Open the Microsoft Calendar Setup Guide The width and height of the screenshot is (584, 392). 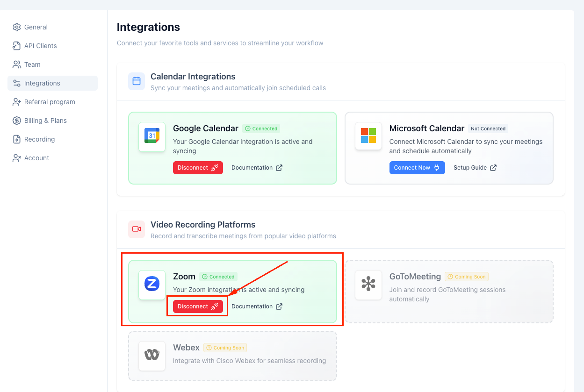[x=475, y=167]
